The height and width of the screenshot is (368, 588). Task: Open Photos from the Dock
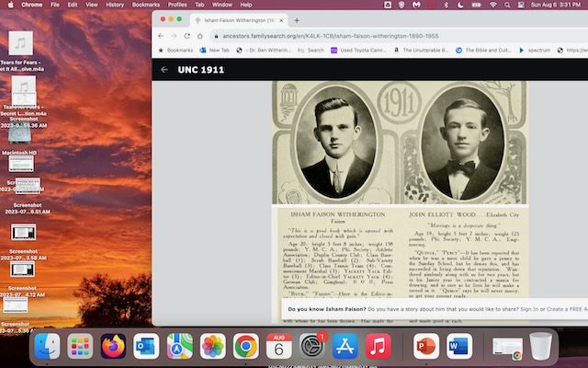pyautogui.click(x=212, y=346)
